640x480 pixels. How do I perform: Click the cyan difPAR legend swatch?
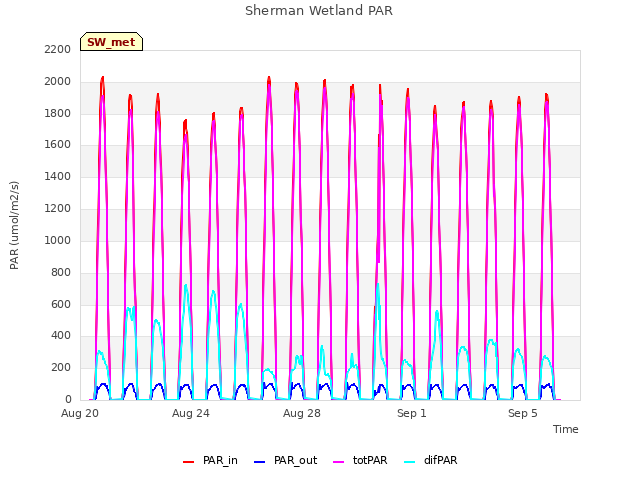(409, 462)
